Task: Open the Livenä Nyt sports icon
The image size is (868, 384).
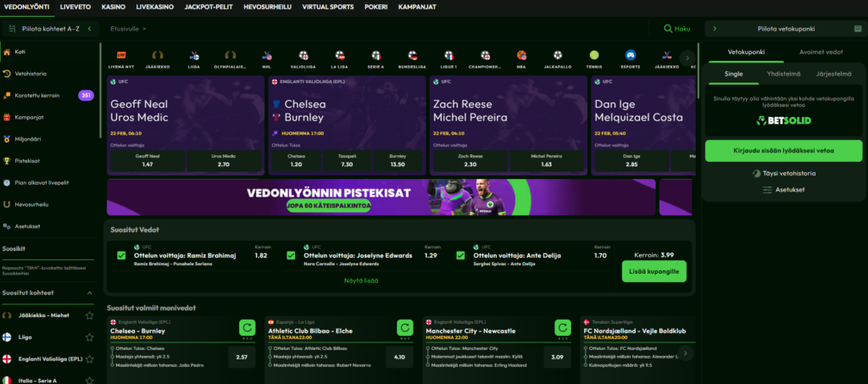Action: tap(121, 55)
